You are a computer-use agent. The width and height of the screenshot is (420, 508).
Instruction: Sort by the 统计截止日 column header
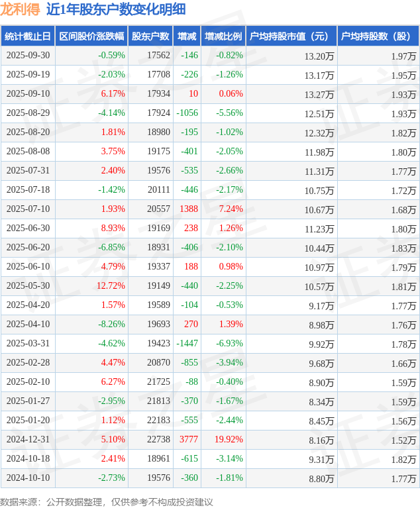pyautogui.click(x=28, y=36)
